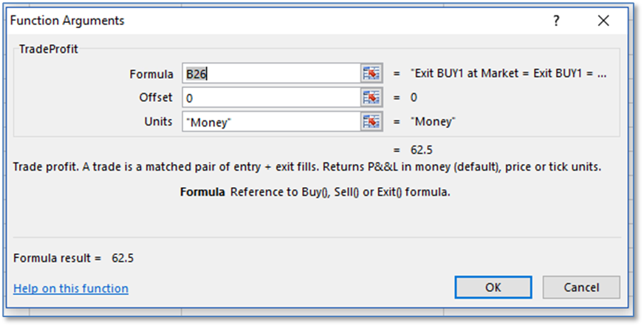Click the collapse dialog icon for Offset
Screen dimensions: 644x326
point(371,98)
